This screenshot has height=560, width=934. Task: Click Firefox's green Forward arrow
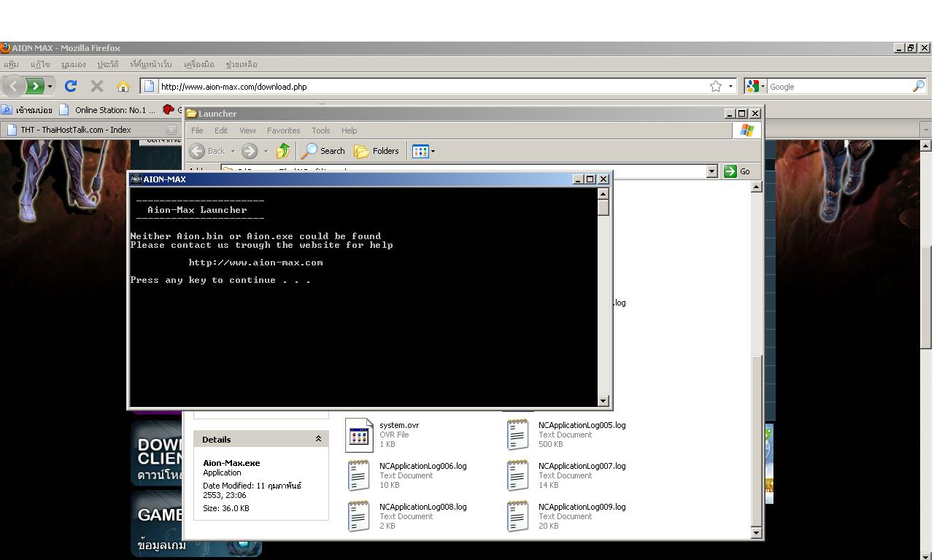coord(34,86)
